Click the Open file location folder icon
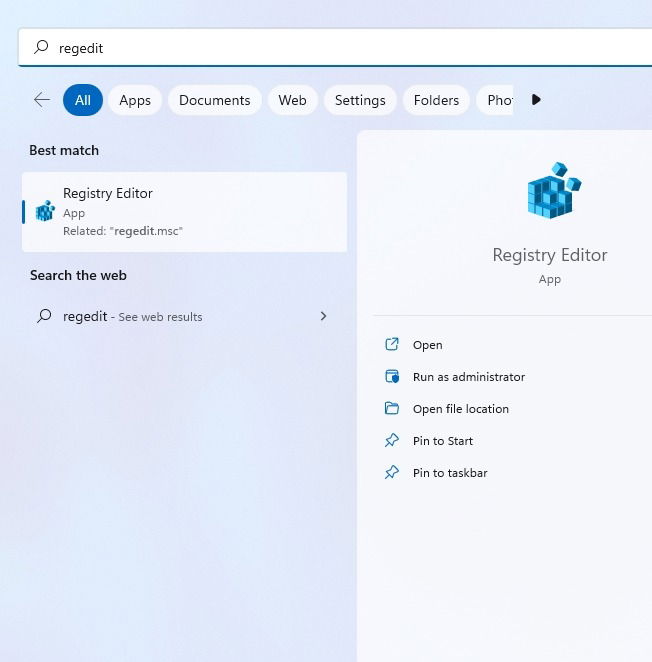 (x=392, y=409)
